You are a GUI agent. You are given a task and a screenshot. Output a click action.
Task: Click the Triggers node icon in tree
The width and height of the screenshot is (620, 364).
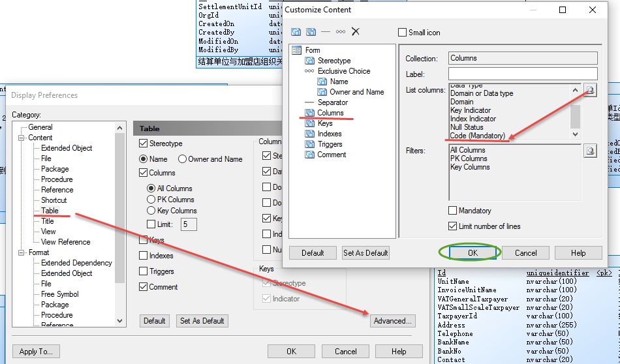[309, 144]
